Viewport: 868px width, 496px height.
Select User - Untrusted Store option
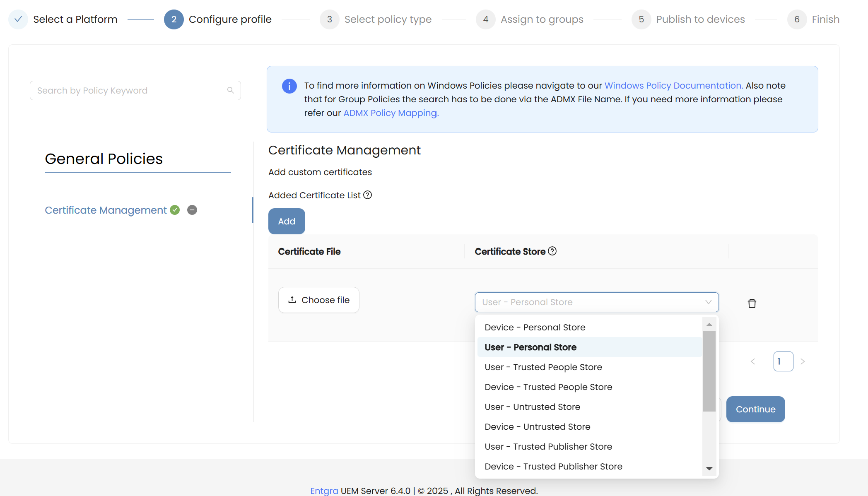589,407
